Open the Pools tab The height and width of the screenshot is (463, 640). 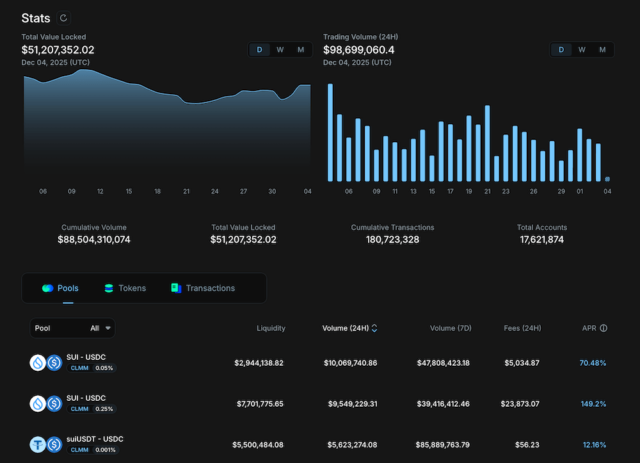60,288
